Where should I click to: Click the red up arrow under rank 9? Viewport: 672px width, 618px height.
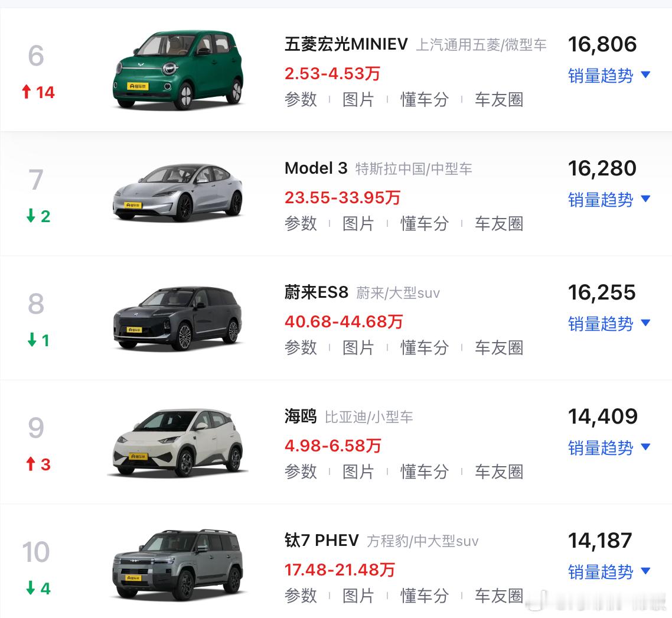coord(31,464)
